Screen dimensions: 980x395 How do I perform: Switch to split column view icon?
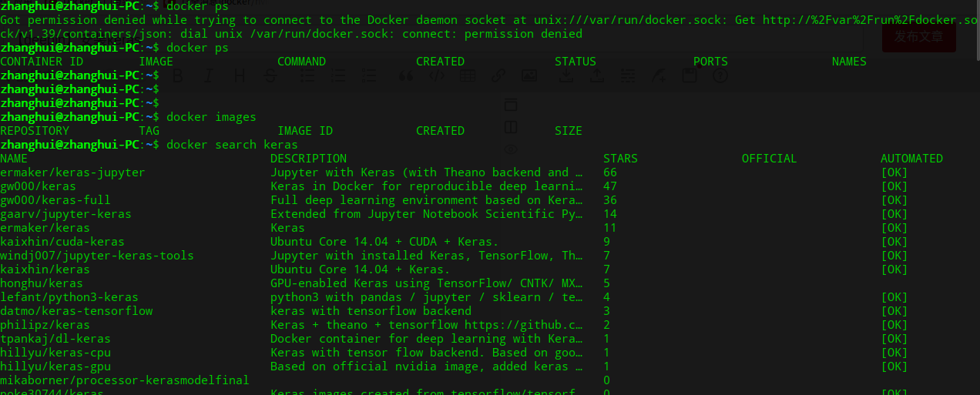[510, 127]
